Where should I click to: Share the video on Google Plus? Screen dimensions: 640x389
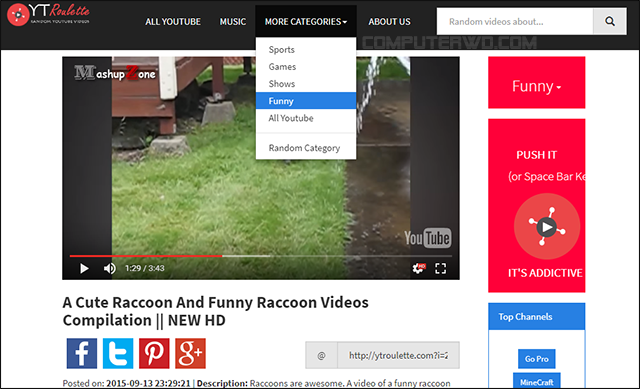[191, 353]
